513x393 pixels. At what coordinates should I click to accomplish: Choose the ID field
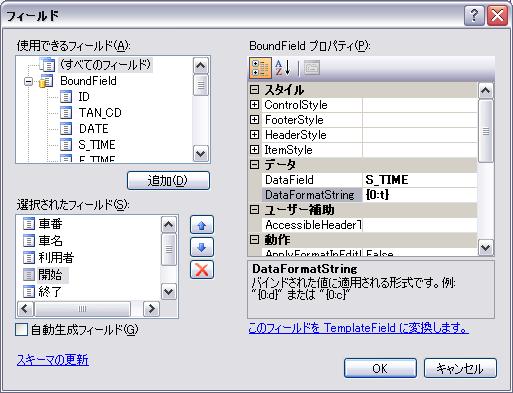(84, 97)
